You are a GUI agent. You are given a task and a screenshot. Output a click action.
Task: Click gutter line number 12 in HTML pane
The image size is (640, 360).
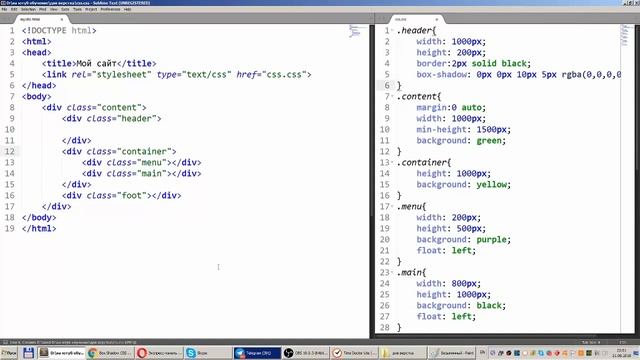pos(10,151)
